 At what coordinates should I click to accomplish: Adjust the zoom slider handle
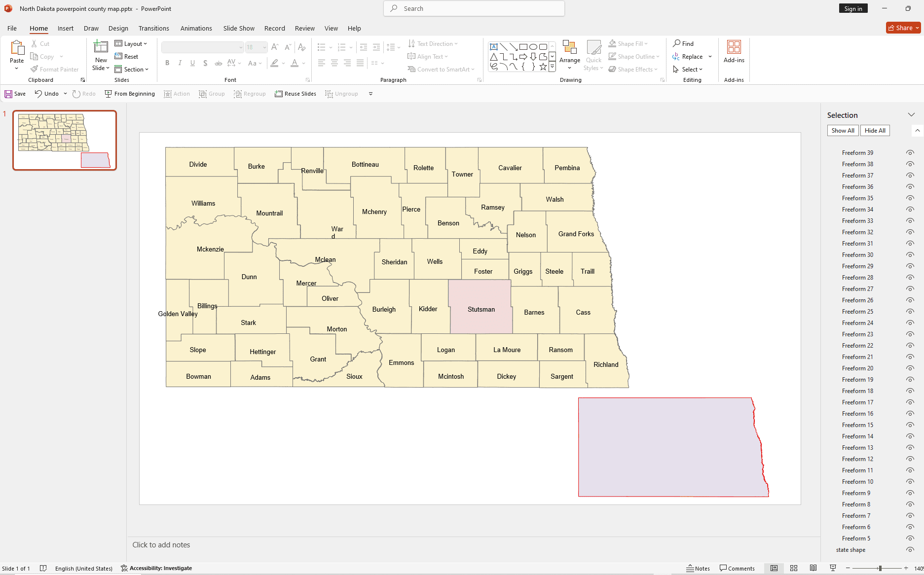pyautogui.click(x=880, y=568)
